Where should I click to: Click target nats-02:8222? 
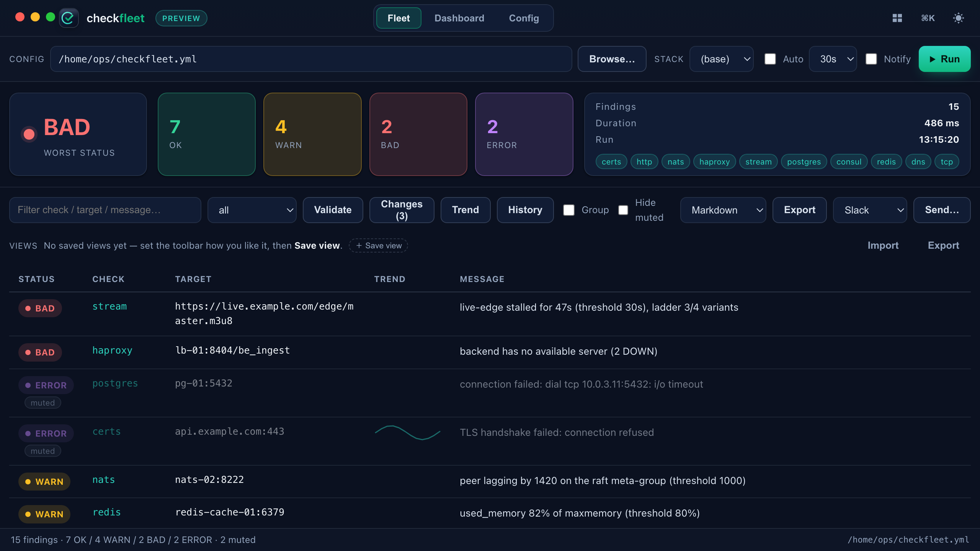[x=209, y=479]
